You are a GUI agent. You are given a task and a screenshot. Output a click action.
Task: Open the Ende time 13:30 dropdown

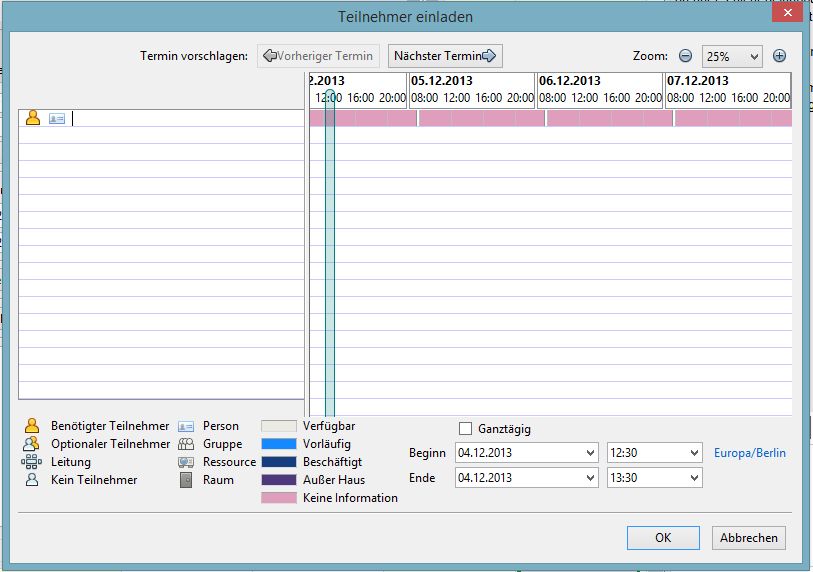tap(694, 478)
